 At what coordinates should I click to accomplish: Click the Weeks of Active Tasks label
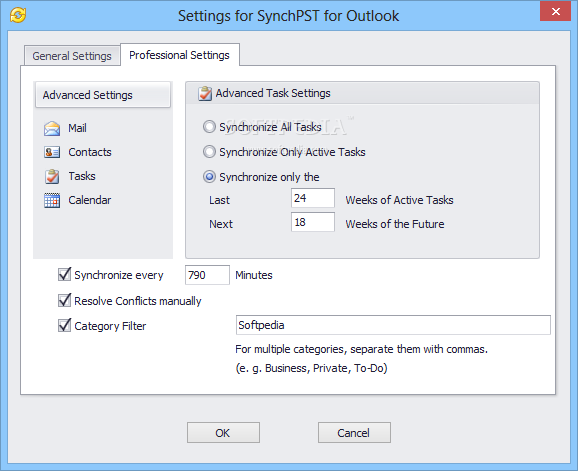(x=399, y=200)
